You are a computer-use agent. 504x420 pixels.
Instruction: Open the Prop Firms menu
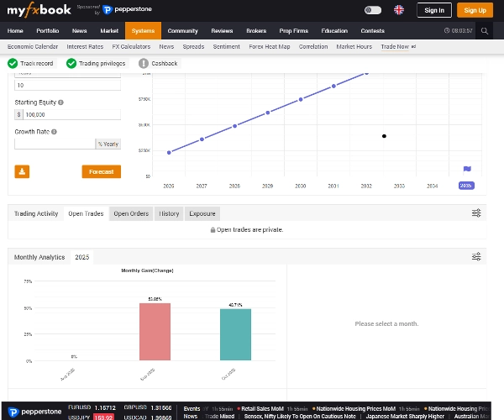point(294,31)
